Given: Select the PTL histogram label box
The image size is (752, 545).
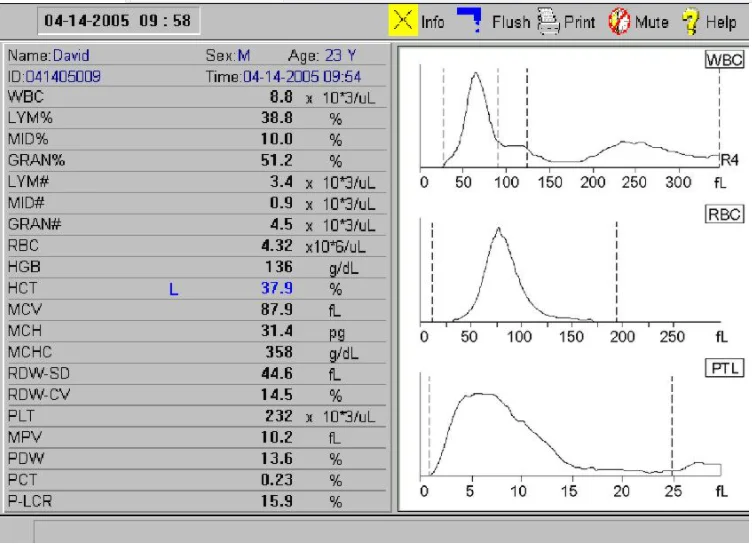Looking at the screenshot, I should click(x=725, y=369).
